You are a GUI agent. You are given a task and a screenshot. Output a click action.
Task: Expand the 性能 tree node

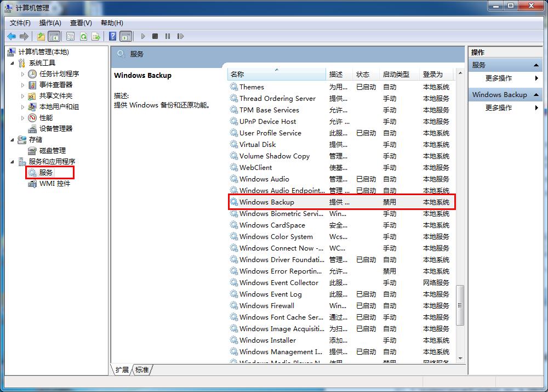(x=22, y=118)
